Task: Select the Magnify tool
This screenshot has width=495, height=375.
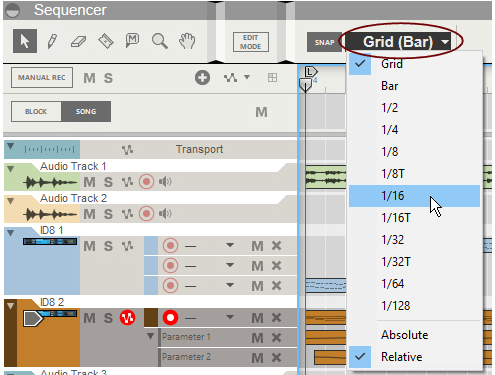Action: 160,41
